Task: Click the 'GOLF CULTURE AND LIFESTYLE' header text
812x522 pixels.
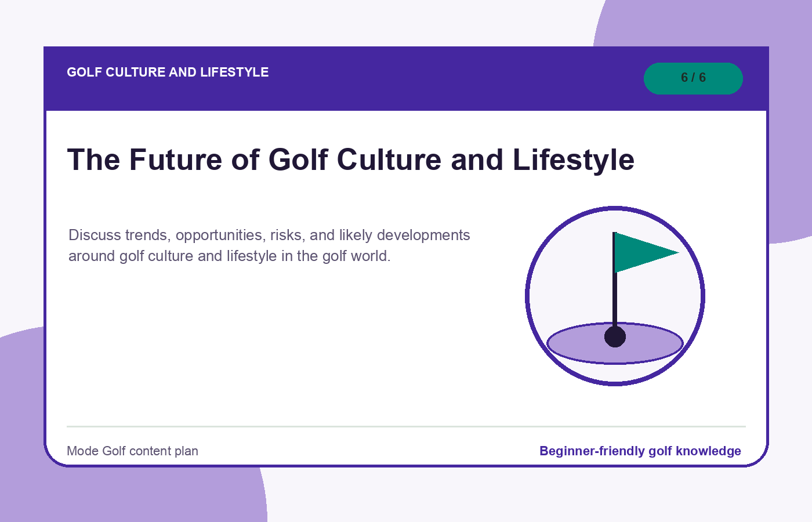Action: click(x=168, y=72)
